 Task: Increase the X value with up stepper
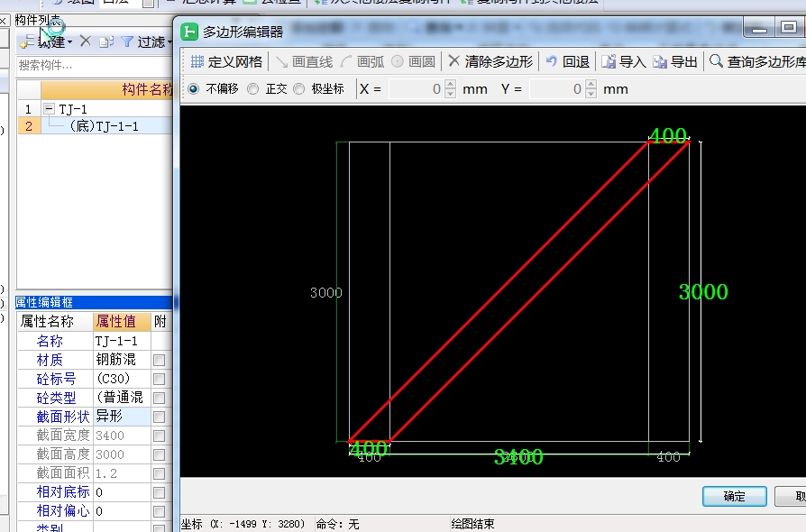[450, 84]
